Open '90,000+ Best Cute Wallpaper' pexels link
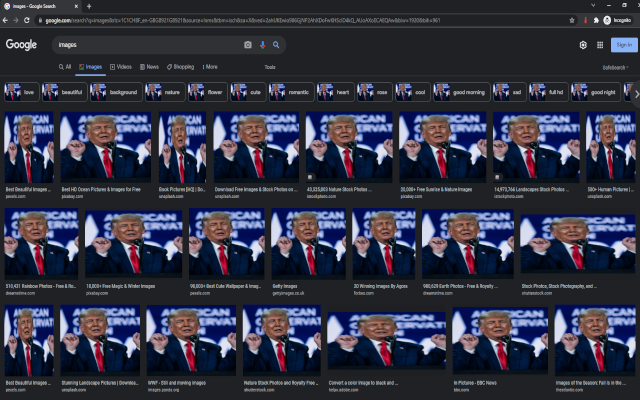The height and width of the screenshot is (400, 640). click(225, 286)
